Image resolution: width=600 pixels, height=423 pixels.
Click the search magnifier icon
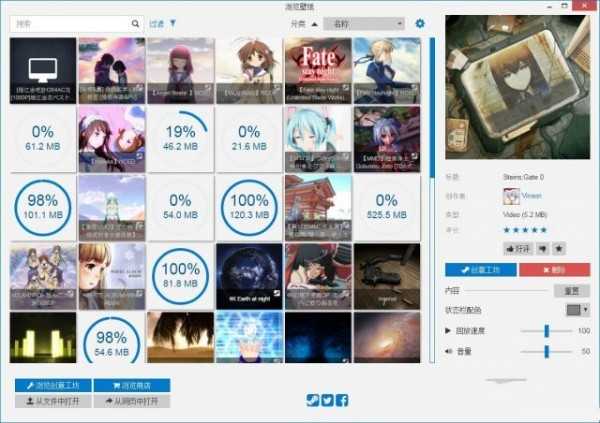(x=135, y=24)
